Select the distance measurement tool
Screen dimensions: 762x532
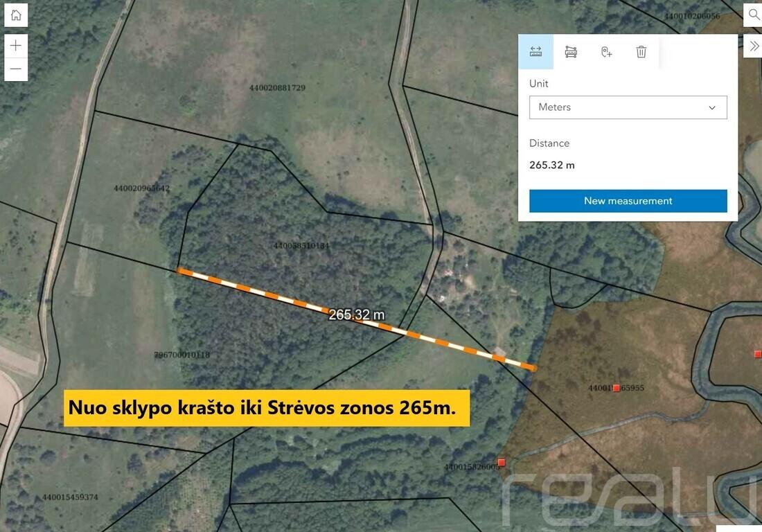tap(535, 51)
